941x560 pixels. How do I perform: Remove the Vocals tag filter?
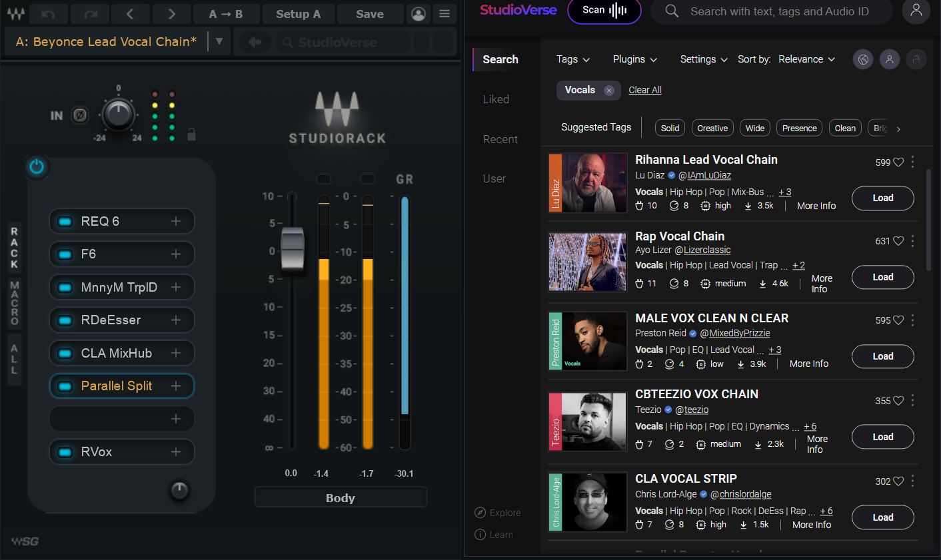click(x=608, y=91)
